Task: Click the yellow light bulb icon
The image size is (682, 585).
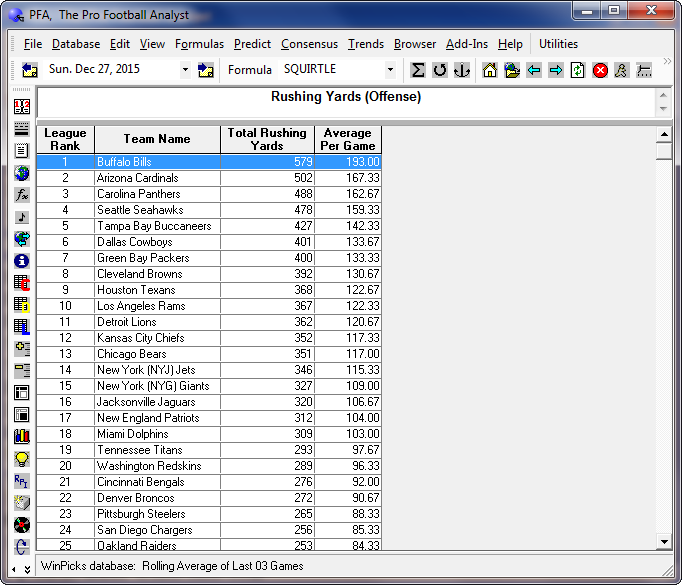Action: [x=22, y=459]
